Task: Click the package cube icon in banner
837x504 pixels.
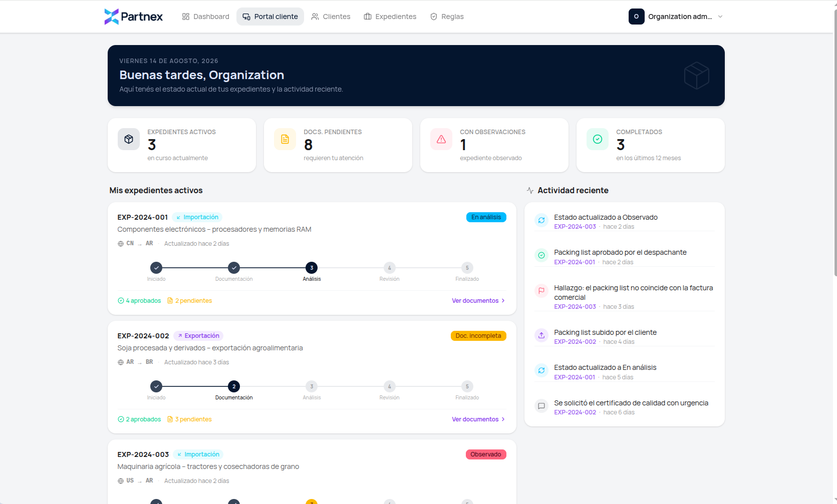Action: click(697, 76)
